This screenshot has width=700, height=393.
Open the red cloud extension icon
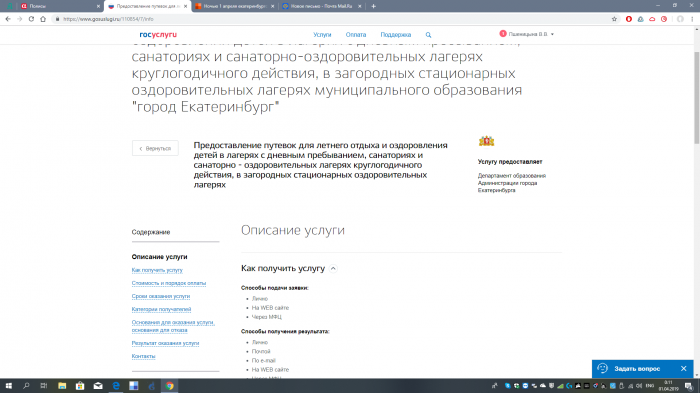click(x=652, y=19)
